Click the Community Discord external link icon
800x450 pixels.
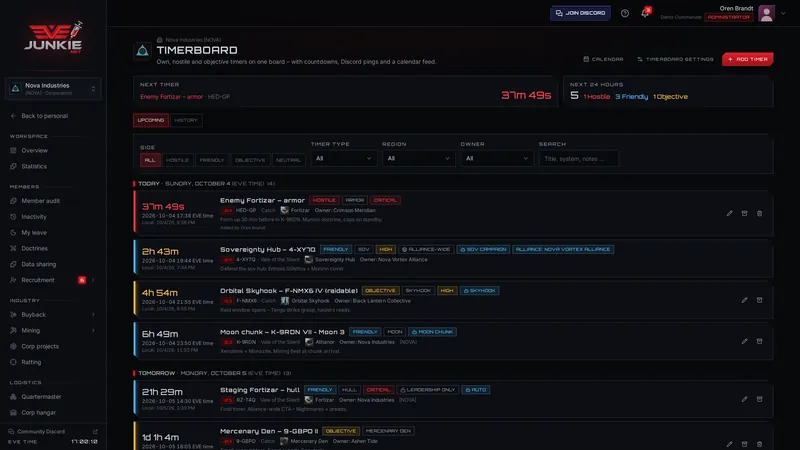tap(95, 432)
